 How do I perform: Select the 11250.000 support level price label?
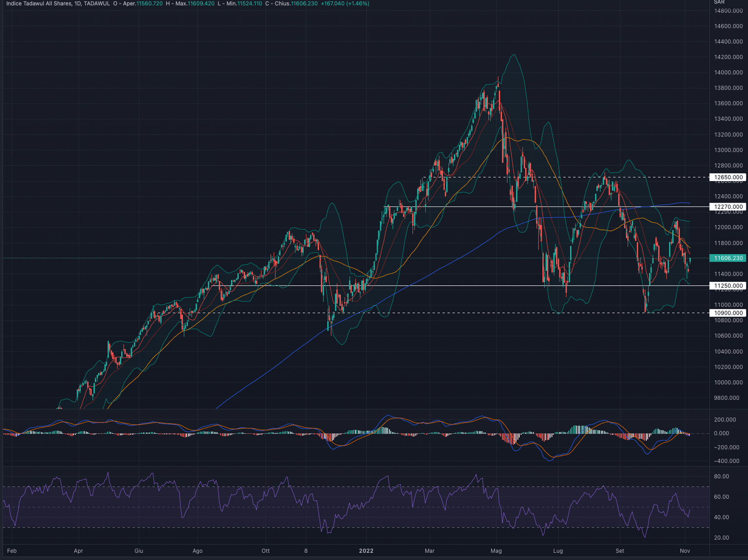[728, 286]
